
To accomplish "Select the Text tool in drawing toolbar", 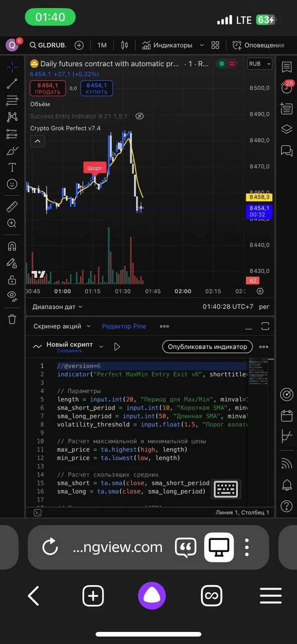I will (12, 167).
